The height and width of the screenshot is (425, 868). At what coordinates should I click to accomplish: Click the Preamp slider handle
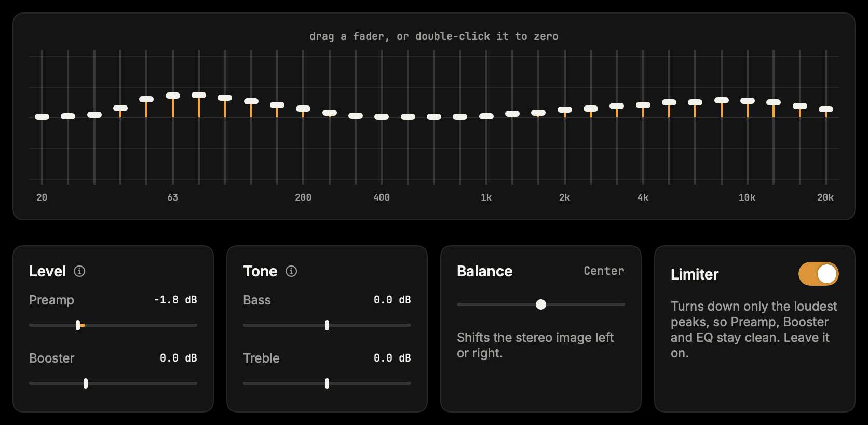coord(78,325)
